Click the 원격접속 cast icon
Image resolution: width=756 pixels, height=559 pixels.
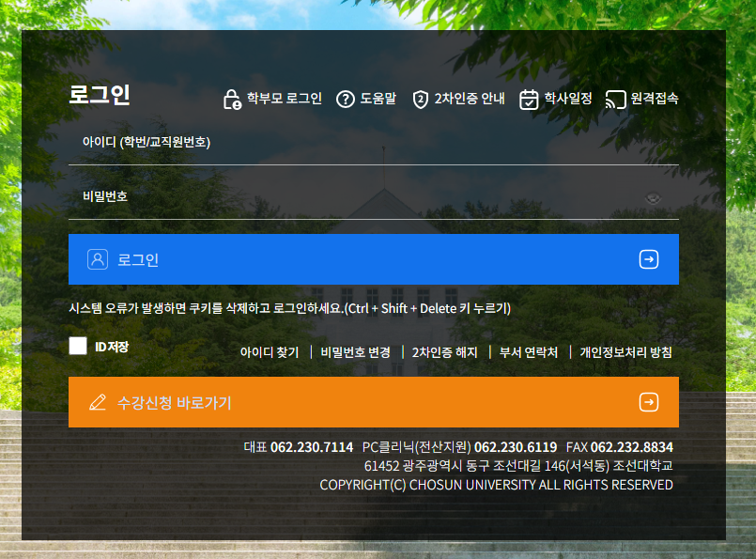(615, 100)
